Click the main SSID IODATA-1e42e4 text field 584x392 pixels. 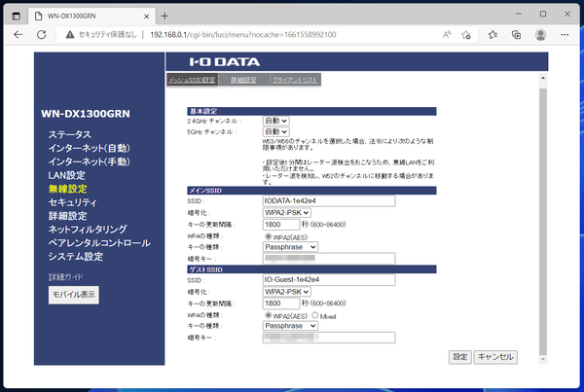coord(328,200)
